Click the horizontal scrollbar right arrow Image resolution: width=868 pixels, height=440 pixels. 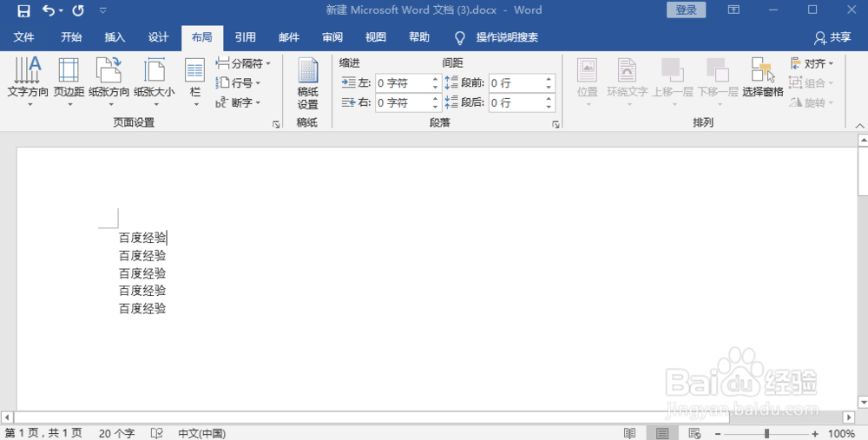[x=850, y=417]
